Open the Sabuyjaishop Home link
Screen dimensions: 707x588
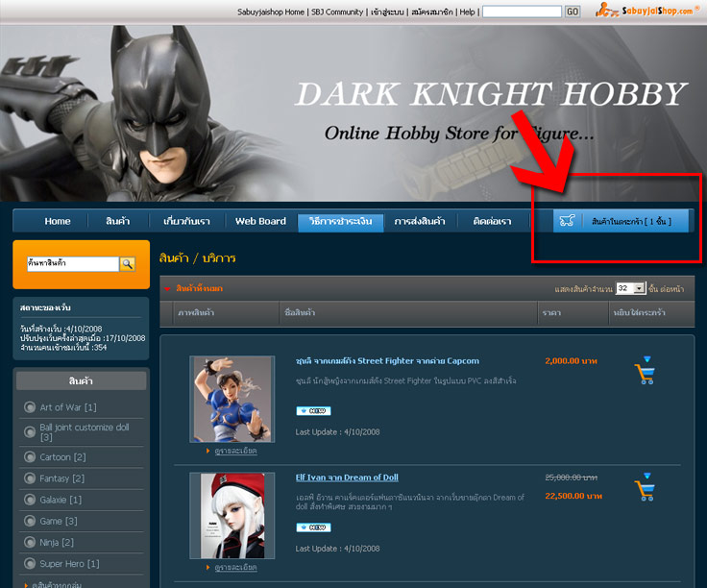(271, 12)
